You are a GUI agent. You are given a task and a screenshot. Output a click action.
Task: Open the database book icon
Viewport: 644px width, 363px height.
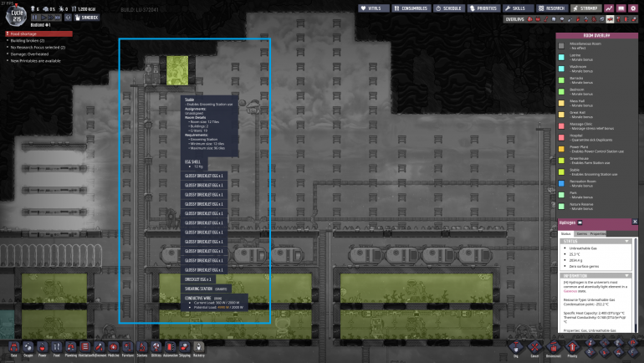click(x=621, y=8)
